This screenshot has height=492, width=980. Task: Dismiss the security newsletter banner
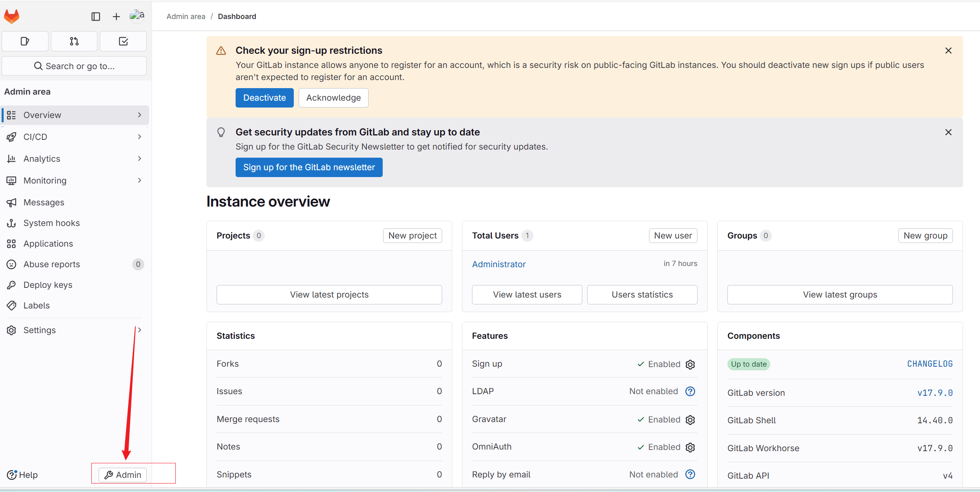coord(948,132)
